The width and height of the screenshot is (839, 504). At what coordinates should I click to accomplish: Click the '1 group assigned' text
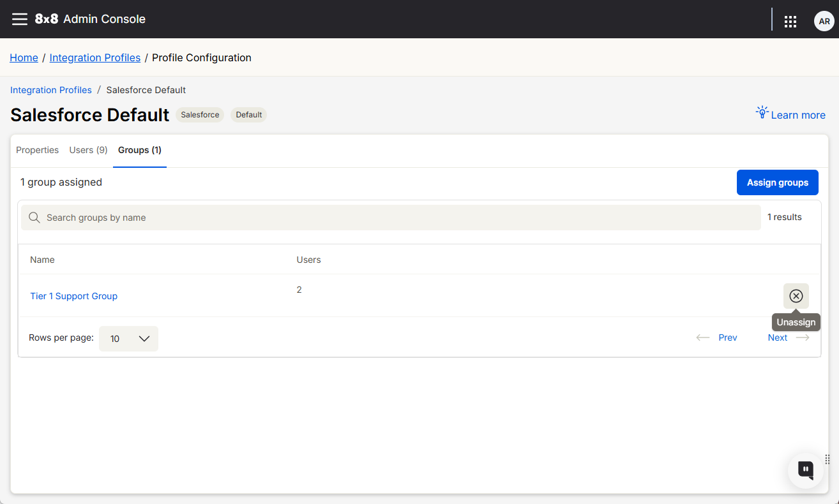pyautogui.click(x=61, y=182)
